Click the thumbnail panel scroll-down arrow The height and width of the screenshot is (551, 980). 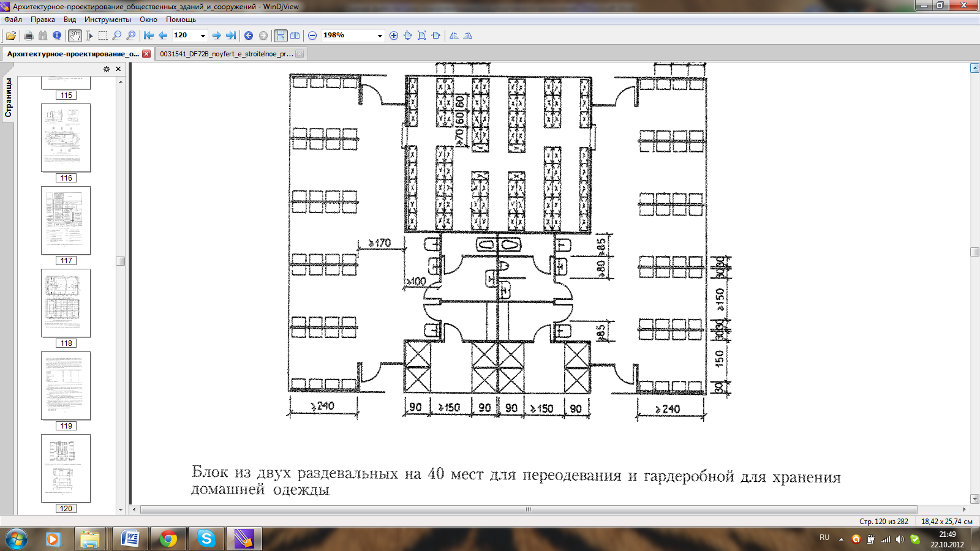(x=120, y=509)
